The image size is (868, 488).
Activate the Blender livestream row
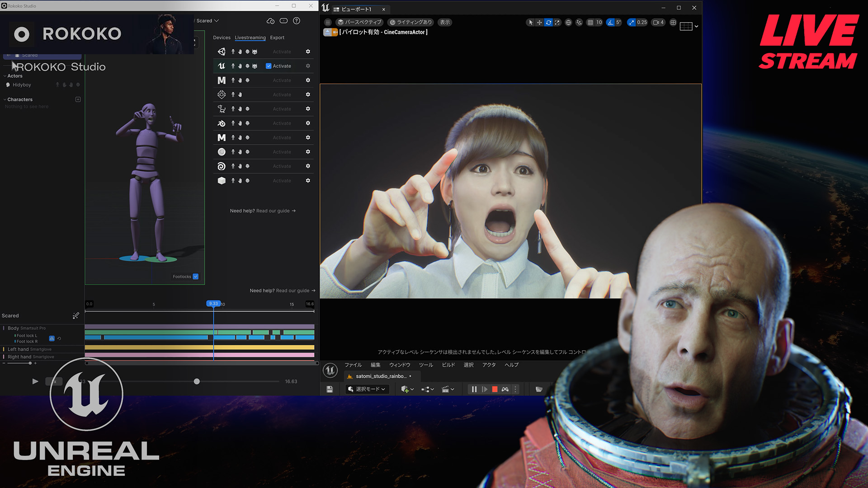click(282, 123)
